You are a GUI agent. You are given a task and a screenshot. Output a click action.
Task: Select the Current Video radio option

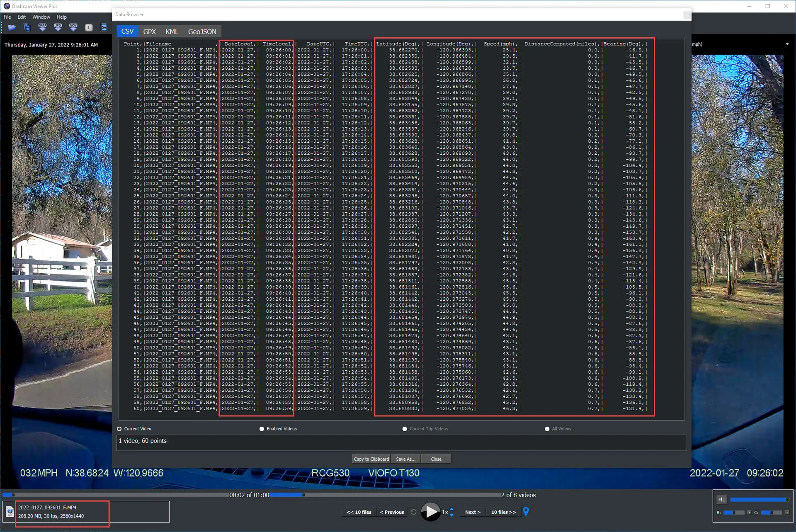pyautogui.click(x=119, y=429)
